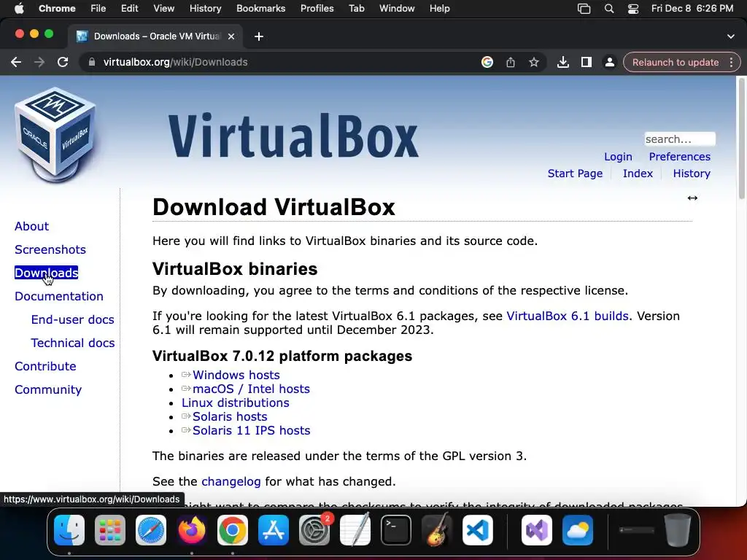
Task: Click the macOS / Intel hosts link
Action: point(251,389)
